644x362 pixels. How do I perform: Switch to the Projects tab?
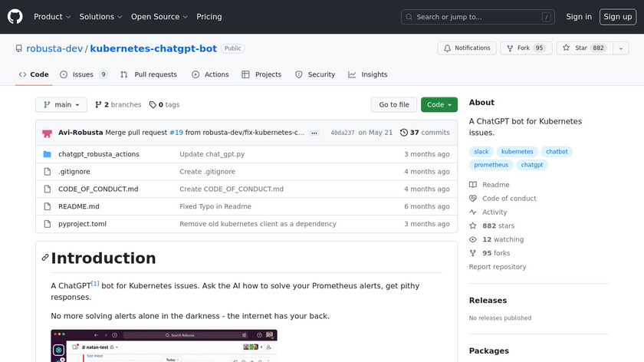[x=261, y=74]
